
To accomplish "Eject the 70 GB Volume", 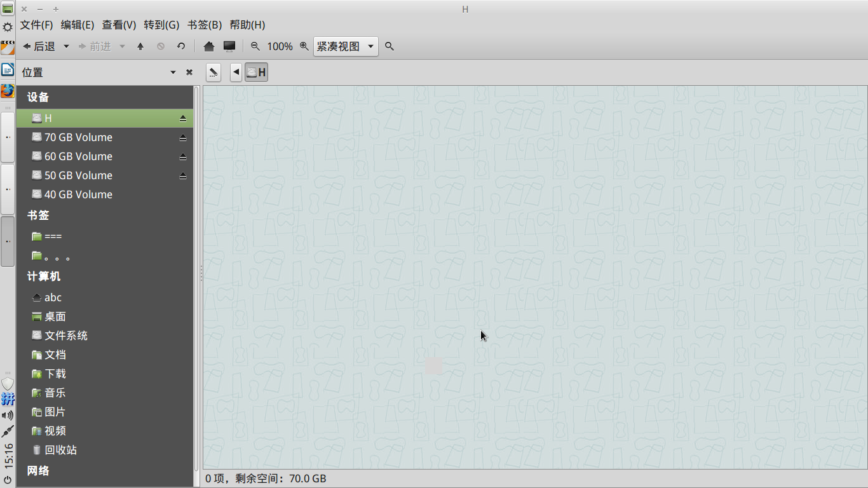I will point(183,138).
